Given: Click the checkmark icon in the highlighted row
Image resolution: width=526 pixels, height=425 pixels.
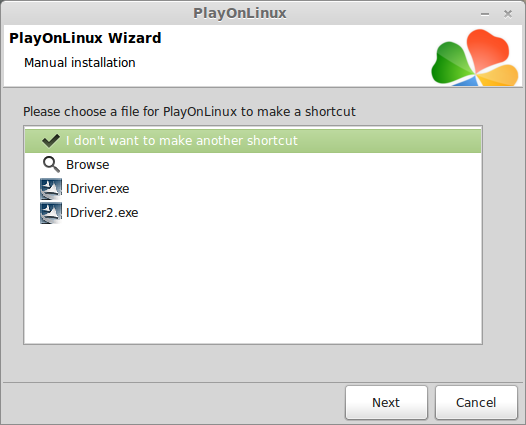Looking at the screenshot, I should pyautogui.click(x=51, y=141).
